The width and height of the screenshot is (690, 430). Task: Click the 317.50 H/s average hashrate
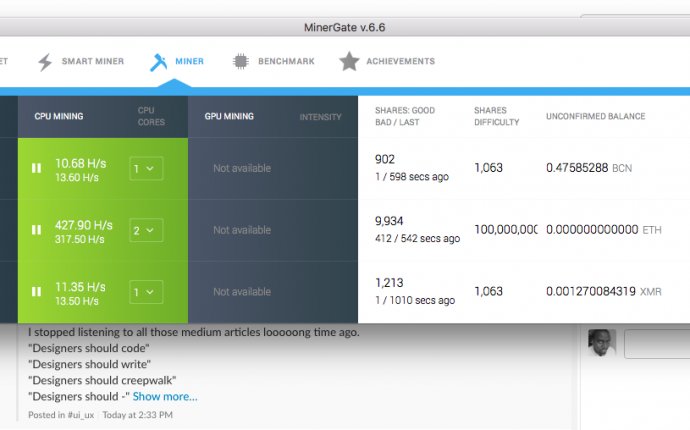[80, 239]
